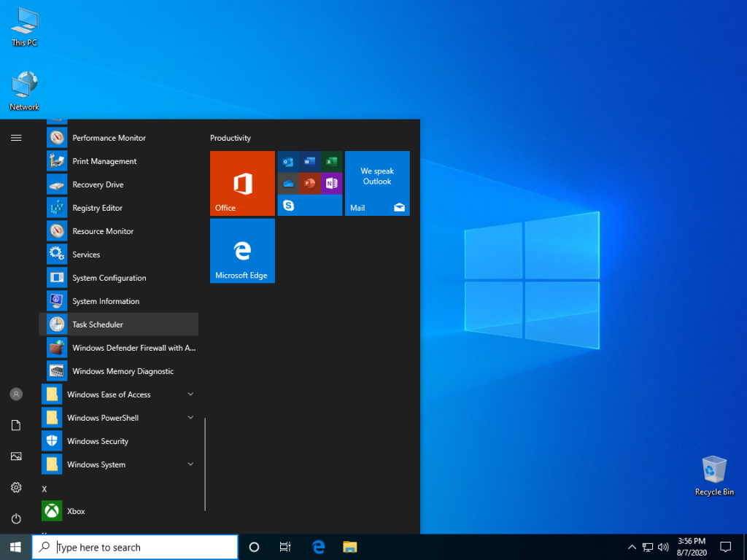747x560 pixels.
Task: Open the Power options button
Action: pyautogui.click(x=16, y=518)
